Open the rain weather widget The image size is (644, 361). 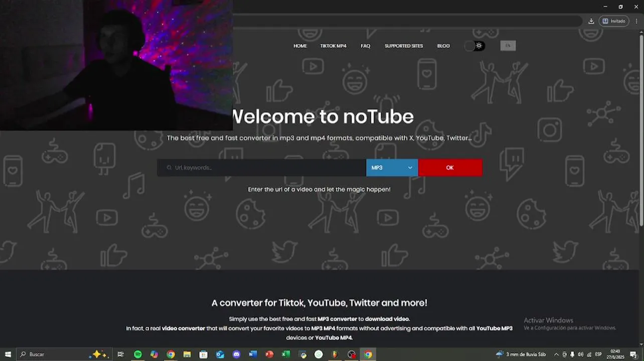pos(521,354)
